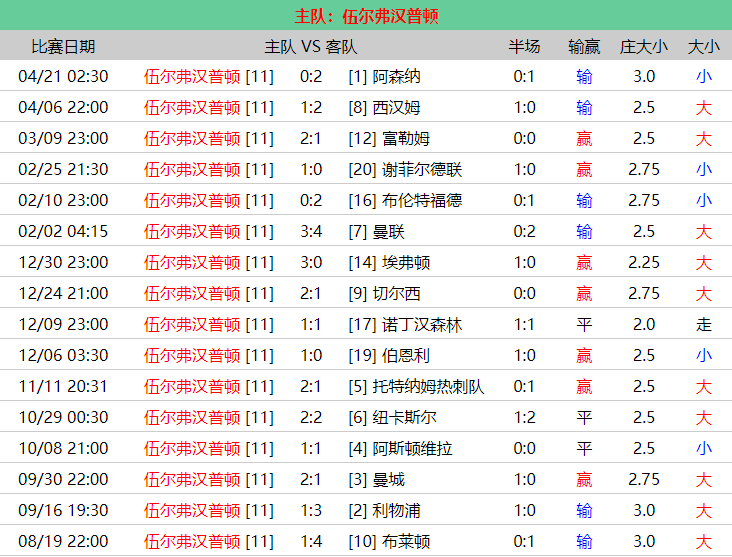Image resolution: width=732 pixels, height=557 pixels.
Task: Click the 比赛日期 column header
Action: point(63,46)
